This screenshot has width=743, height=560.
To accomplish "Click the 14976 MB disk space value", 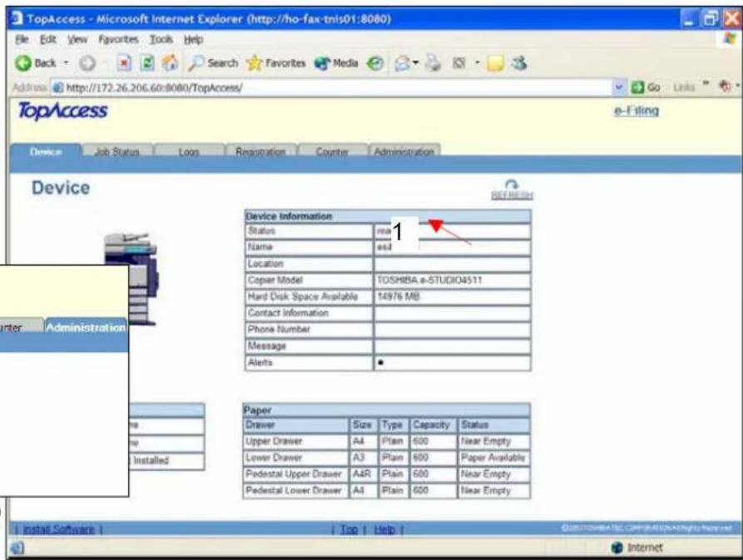I will pos(399,296).
